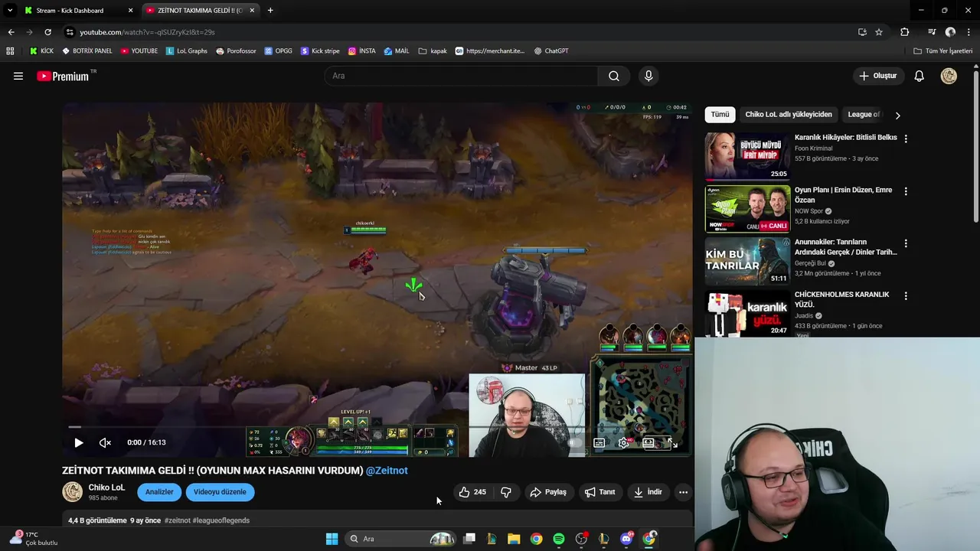Image resolution: width=980 pixels, height=551 pixels.
Task: Open options for CHİCKENHOLMES video
Action: pos(906,295)
